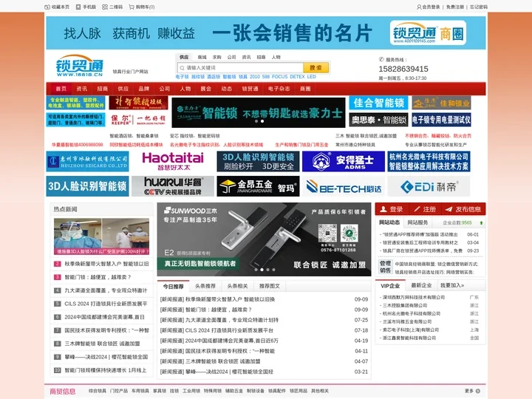Open 资讯 in the red navigation bar
This screenshot has width=532, height=399.
click(x=82, y=89)
